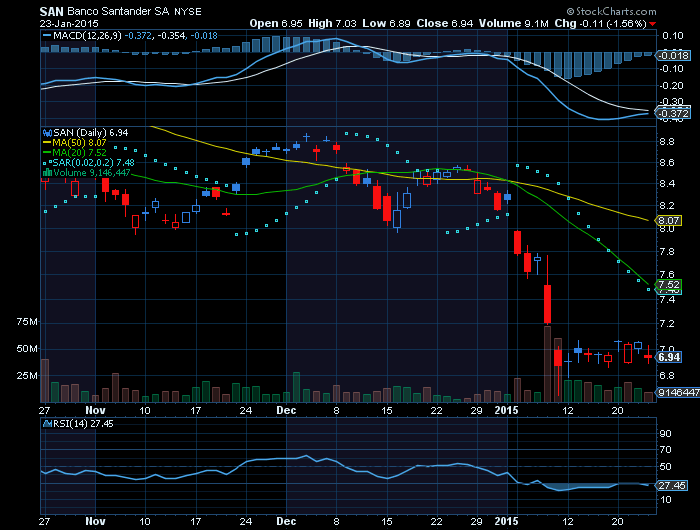Image resolution: width=700 pixels, height=530 pixels.
Task: Click the Low 6.89 value
Action: 386,23
